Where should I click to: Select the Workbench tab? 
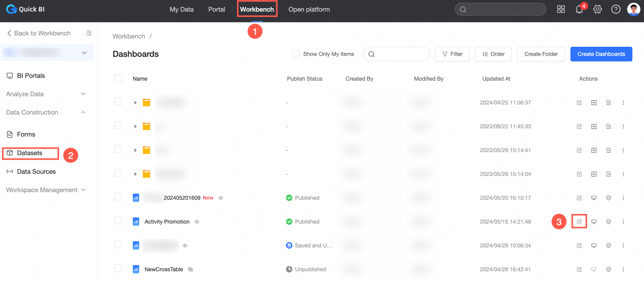[257, 9]
